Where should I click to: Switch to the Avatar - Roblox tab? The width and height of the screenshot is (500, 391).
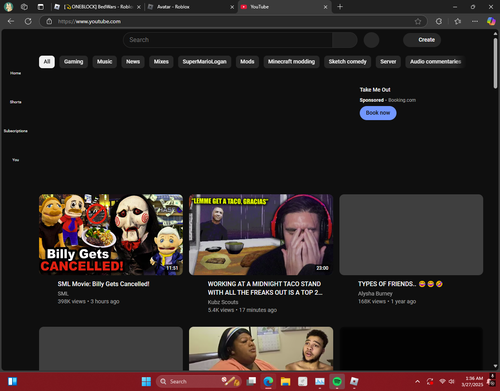click(191, 7)
